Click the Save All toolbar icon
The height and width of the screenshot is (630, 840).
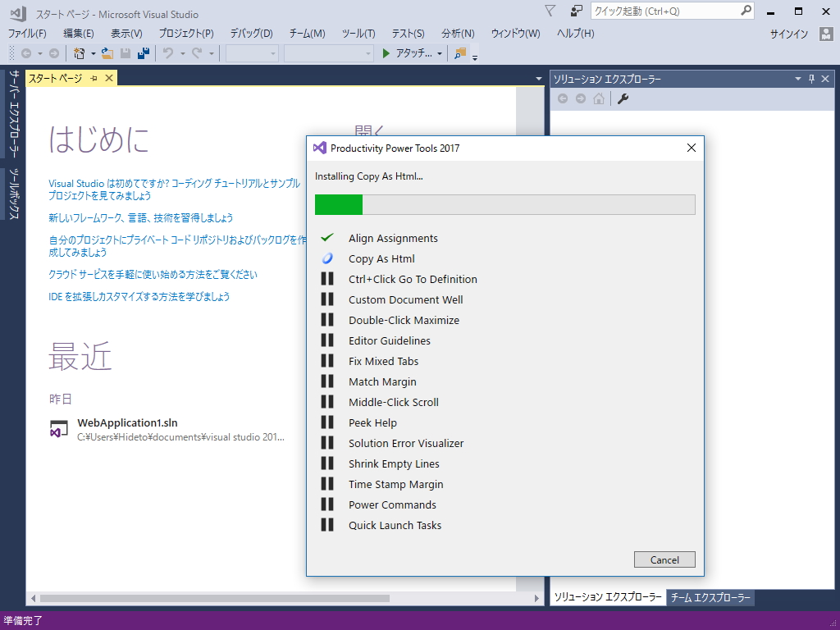point(143,53)
